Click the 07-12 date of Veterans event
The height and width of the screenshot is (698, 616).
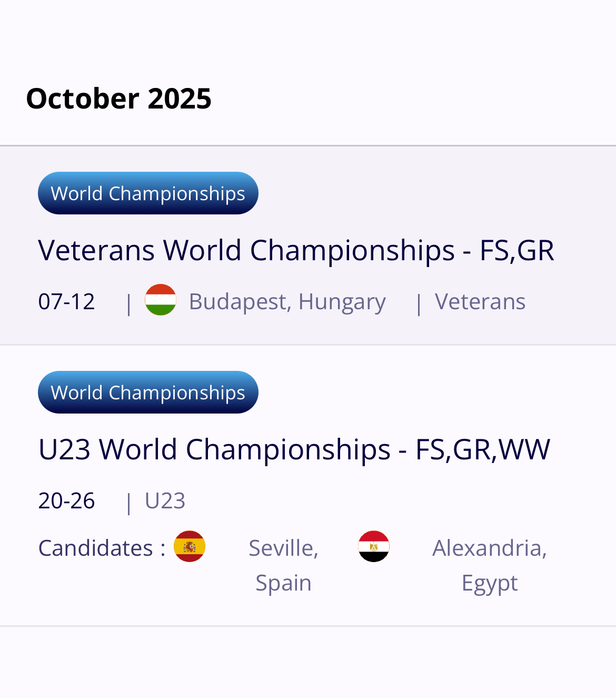67,302
